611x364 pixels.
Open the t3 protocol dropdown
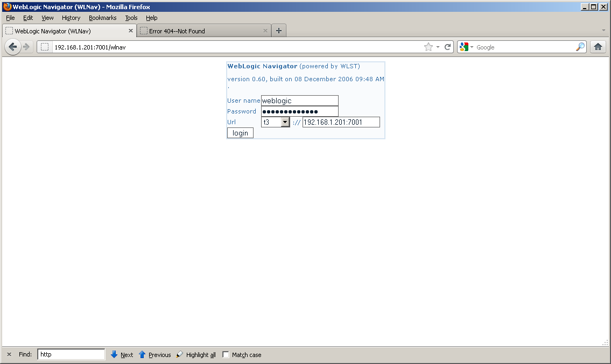click(x=285, y=122)
